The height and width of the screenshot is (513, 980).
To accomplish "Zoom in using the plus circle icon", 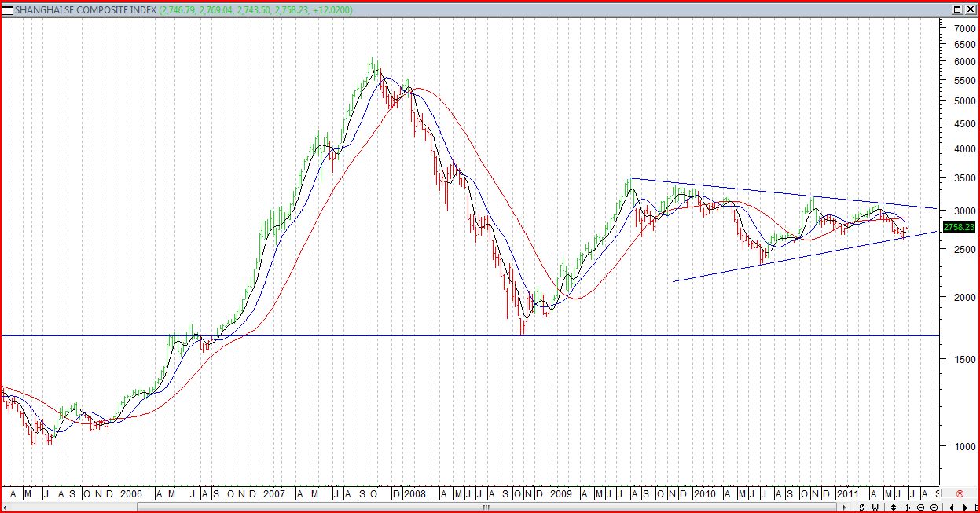I will tap(934, 508).
